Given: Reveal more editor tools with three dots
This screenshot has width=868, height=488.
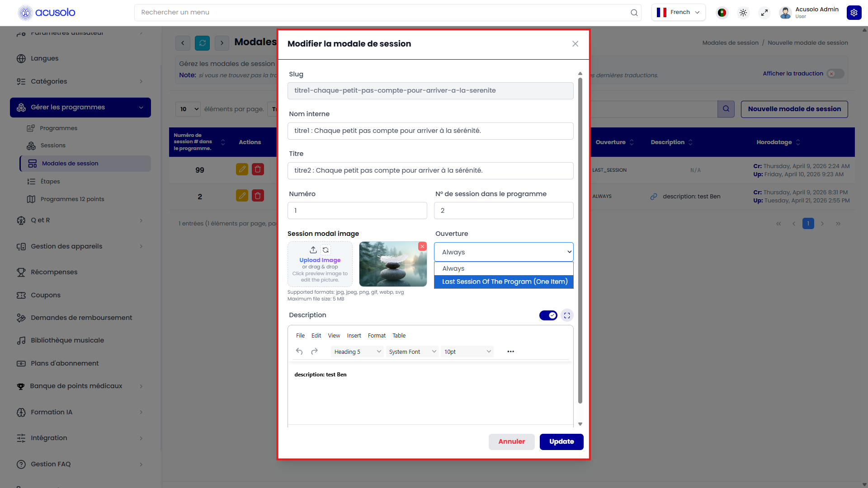Looking at the screenshot, I should (x=510, y=352).
